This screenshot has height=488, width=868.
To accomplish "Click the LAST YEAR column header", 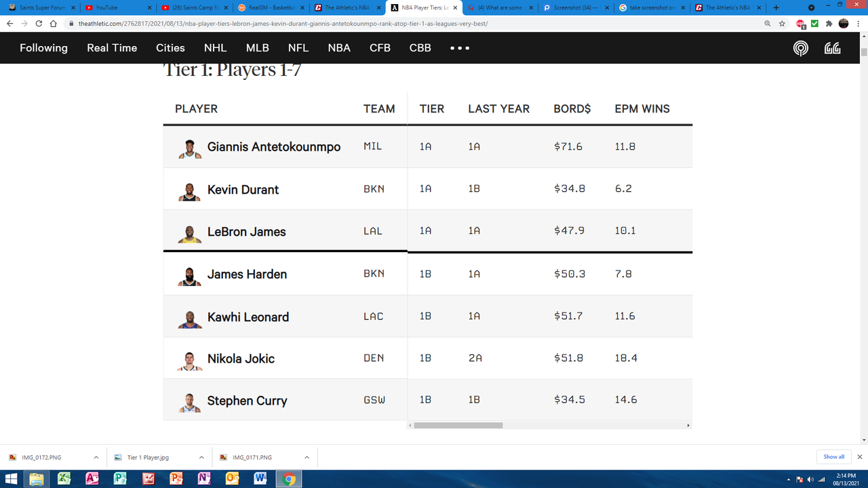I will tap(499, 108).
